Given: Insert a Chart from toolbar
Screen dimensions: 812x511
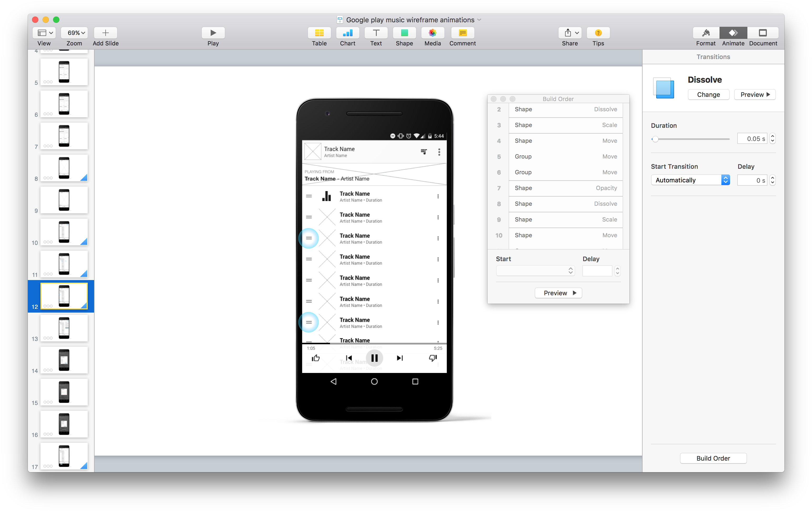Looking at the screenshot, I should (347, 33).
